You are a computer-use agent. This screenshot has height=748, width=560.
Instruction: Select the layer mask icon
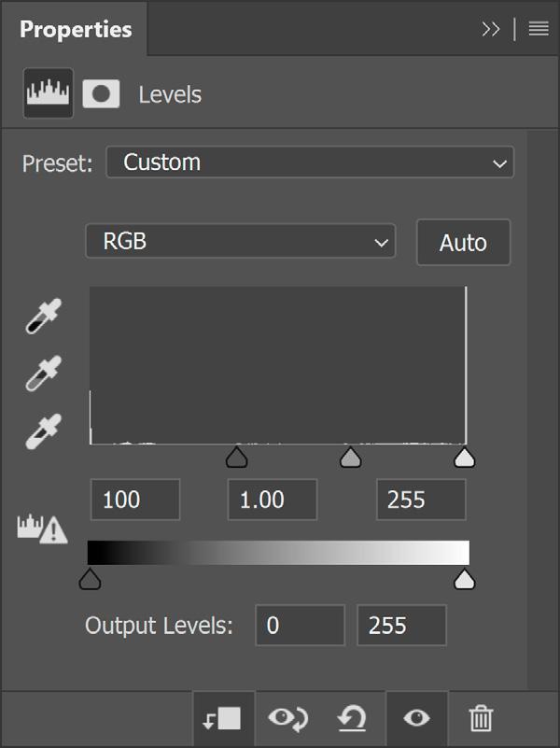(x=101, y=94)
